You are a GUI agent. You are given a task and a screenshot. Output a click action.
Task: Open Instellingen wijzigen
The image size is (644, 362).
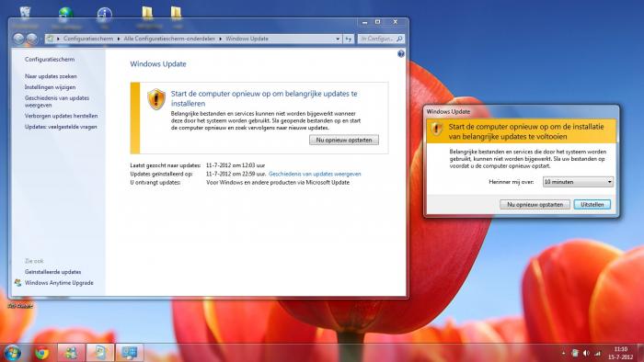pyautogui.click(x=50, y=87)
